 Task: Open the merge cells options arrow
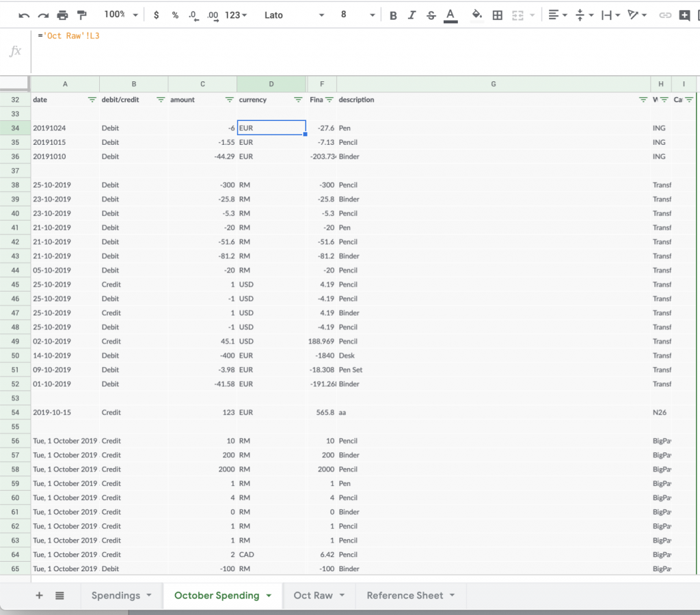tap(532, 16)
